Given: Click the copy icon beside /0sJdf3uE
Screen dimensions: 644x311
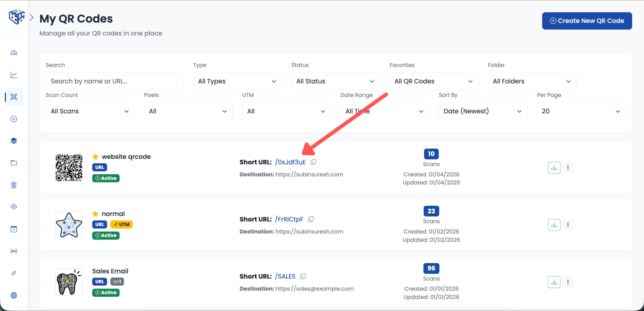Looking at the screenshot, I should click(313, 162).
